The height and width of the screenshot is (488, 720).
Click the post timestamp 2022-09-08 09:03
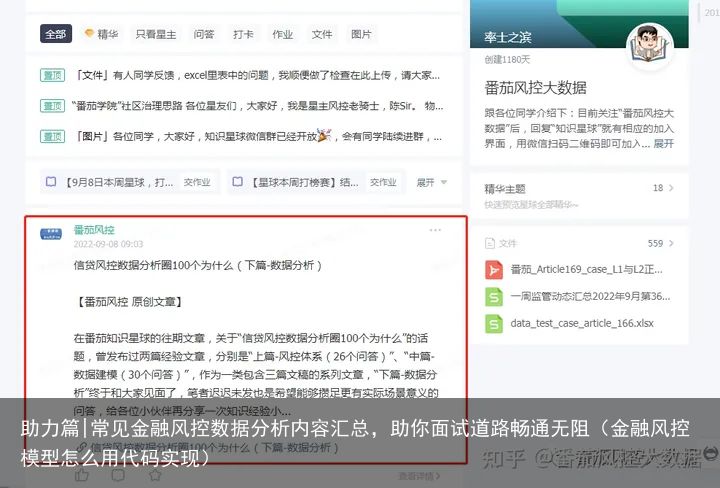(108, 244)
